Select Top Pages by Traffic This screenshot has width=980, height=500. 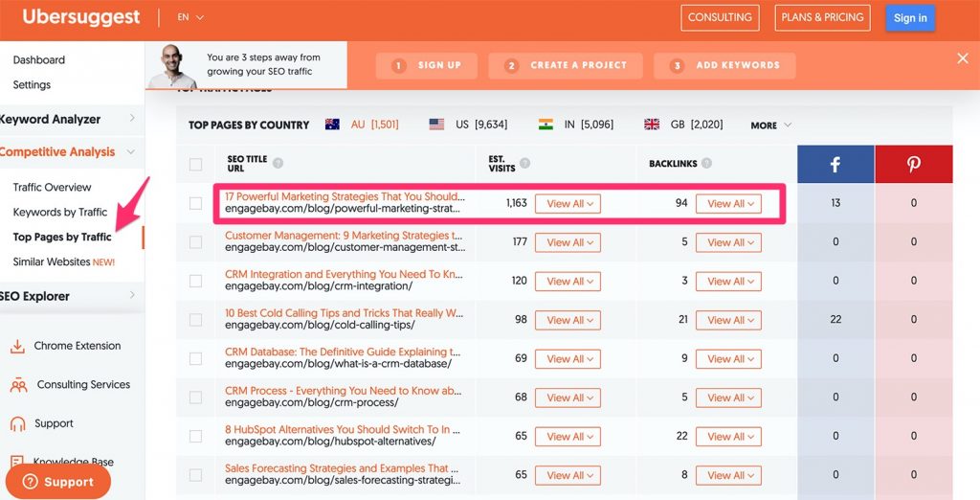62,237
